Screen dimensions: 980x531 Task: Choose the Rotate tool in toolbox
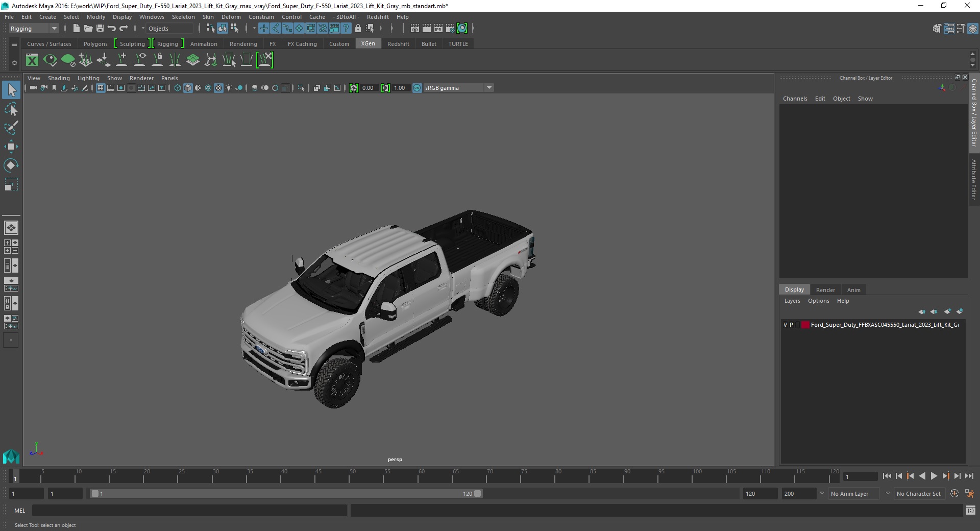[x=11, y=165]
